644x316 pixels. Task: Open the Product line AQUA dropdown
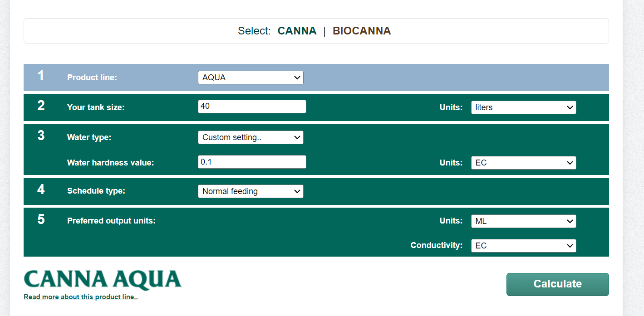pyautogui.click(x=251, y=78)
